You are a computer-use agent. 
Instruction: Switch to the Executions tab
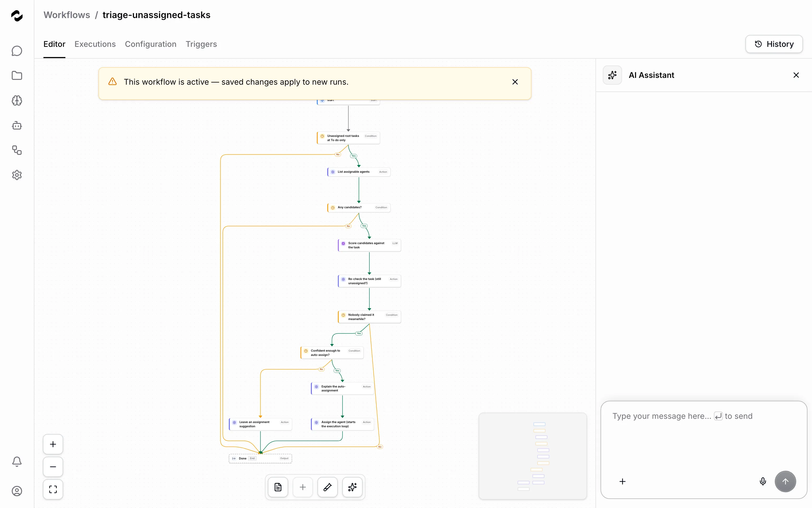(95, 44)
